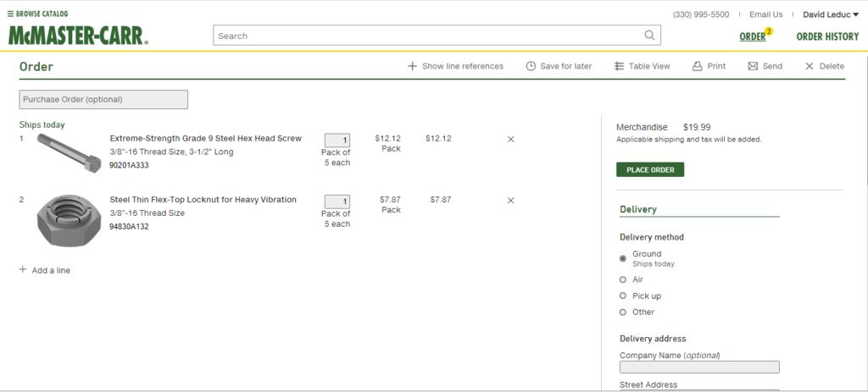Viewport: 868px width, 392px height.
Task: Open the hex head screw thumbnail
Action: point(70,152)
